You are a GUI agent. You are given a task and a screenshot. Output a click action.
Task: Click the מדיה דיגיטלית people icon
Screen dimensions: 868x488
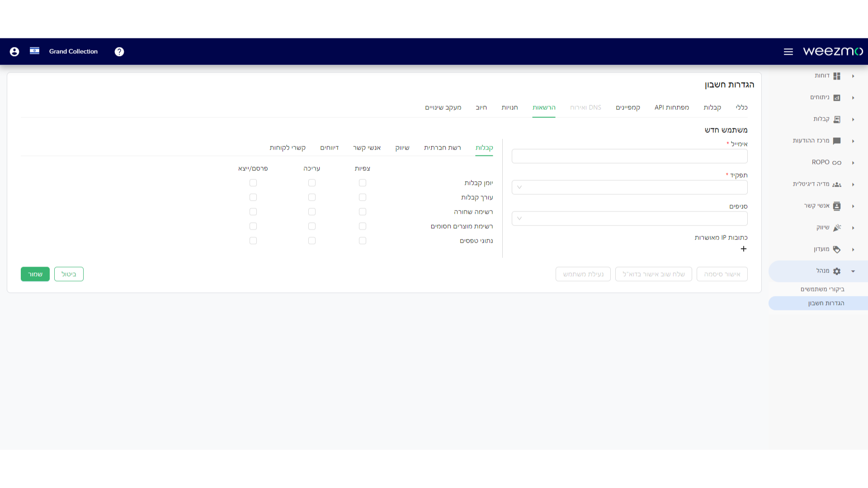(x=837, y=184)
